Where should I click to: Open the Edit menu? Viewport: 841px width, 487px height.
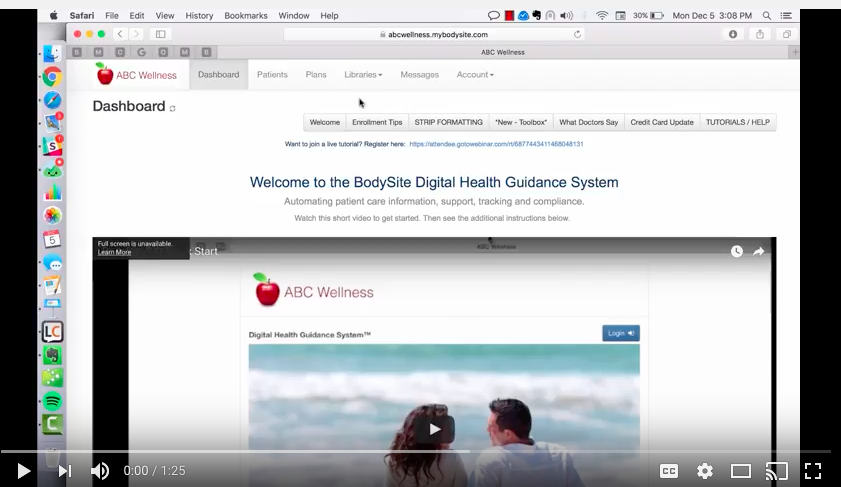pos(136,16)
